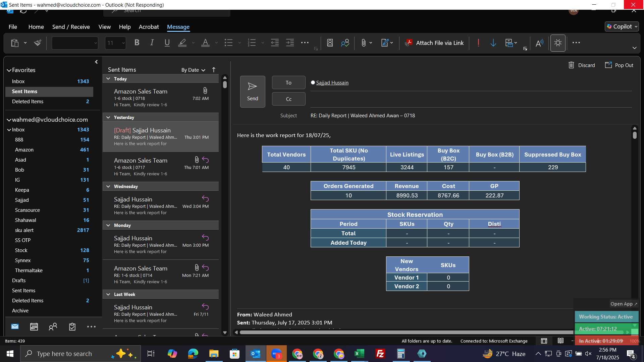Open Read Aloud icon
644x362 pixels.
[539, 43]
